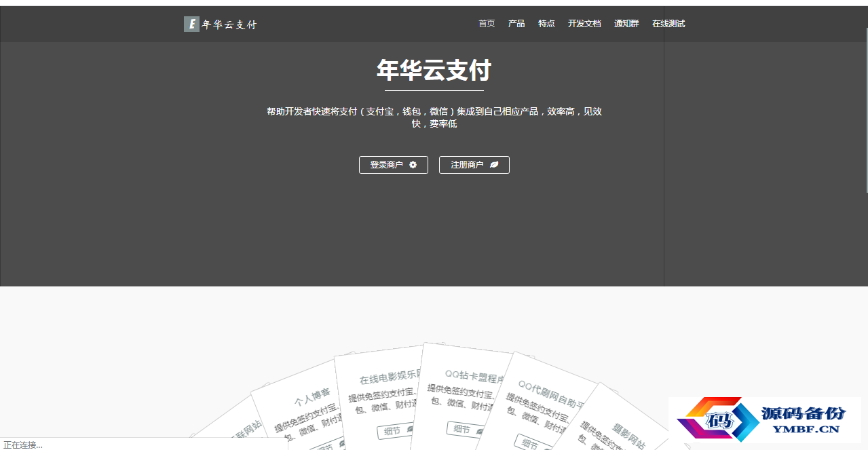Screen dimensions: 868x450
Task: Open the 产品 navigation link
Action: click(516, 24)
